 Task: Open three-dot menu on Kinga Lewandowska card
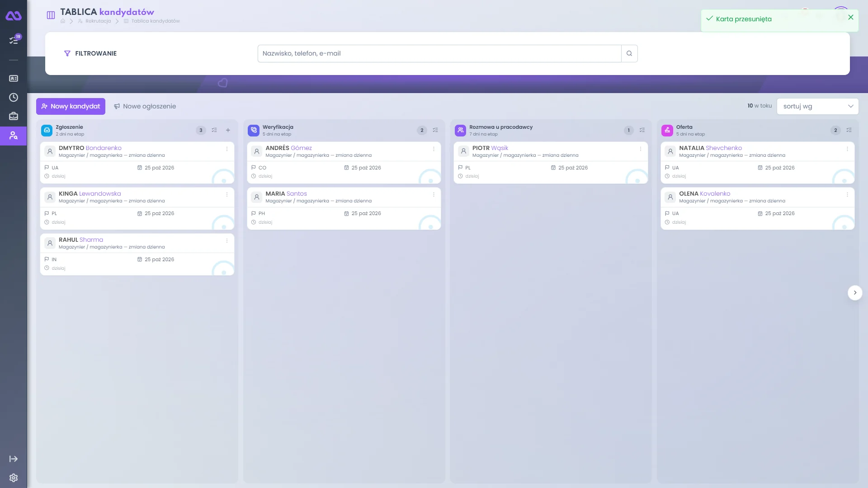pyautogui.click(x=227, y=195)
